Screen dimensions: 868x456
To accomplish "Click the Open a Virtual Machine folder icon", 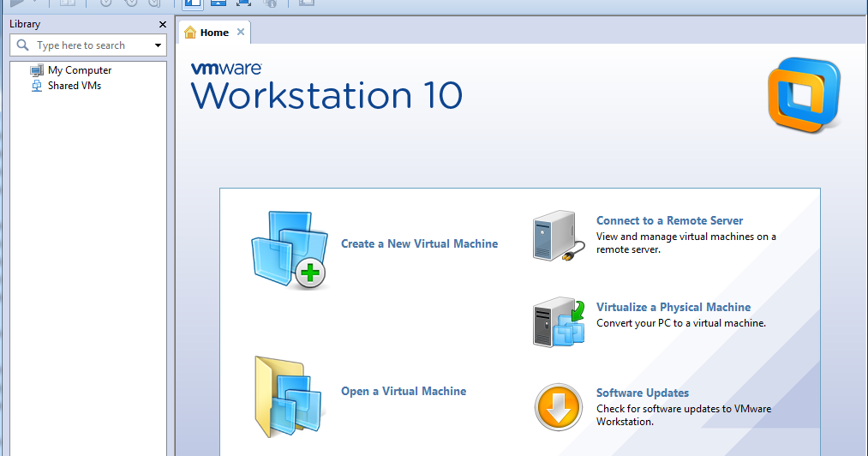I will tap(288, 397).
